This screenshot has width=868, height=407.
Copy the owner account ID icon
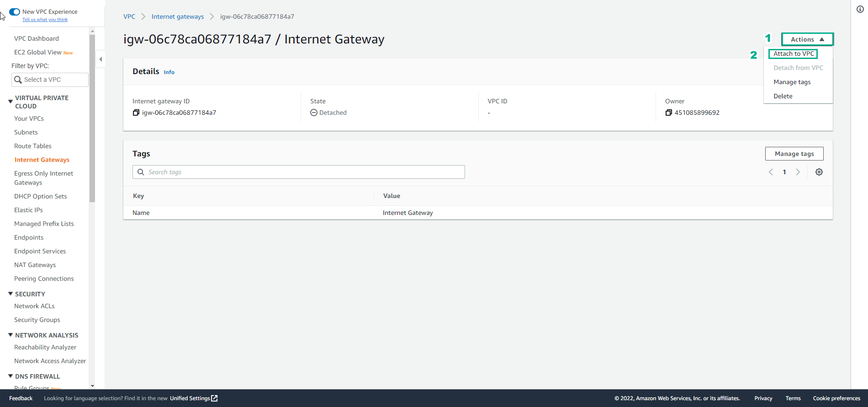coord(669,112)
